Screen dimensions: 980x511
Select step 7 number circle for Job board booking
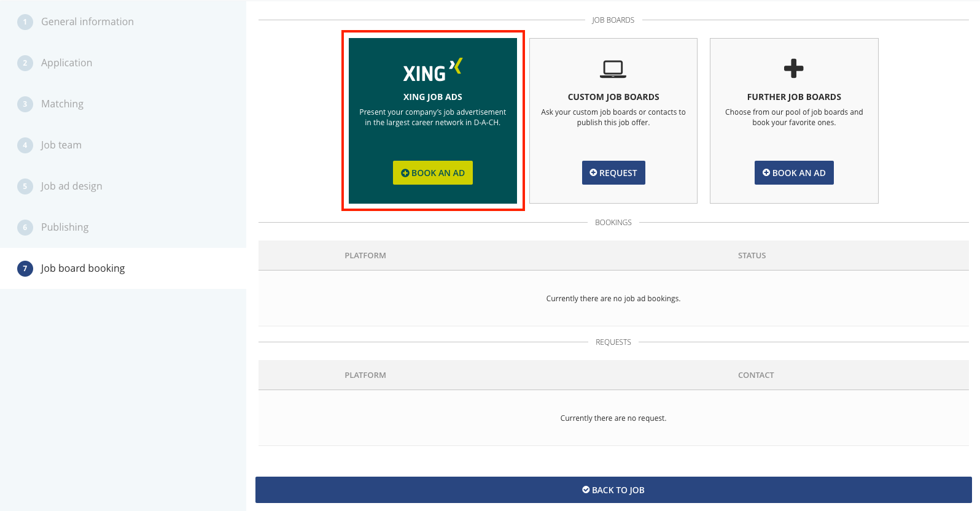point(25,269)
